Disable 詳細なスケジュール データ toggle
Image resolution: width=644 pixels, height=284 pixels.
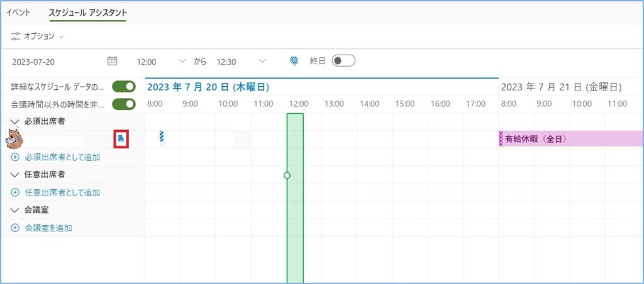(x=124, y=87)
